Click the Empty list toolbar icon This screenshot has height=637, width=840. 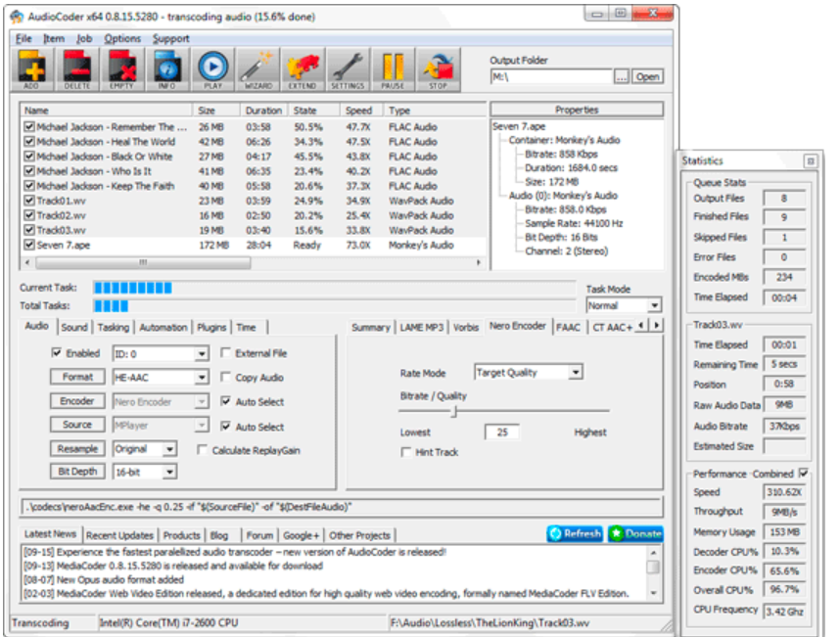click(x=121, y=70)
